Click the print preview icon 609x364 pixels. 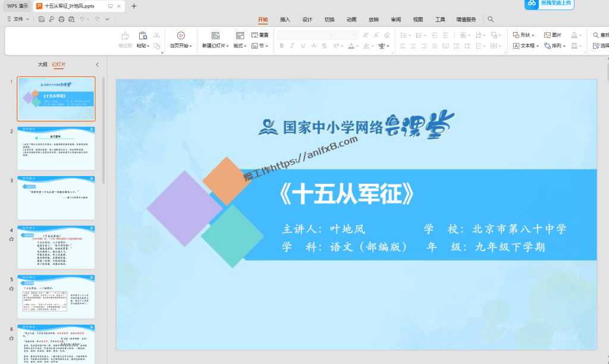tap(71, 19)
